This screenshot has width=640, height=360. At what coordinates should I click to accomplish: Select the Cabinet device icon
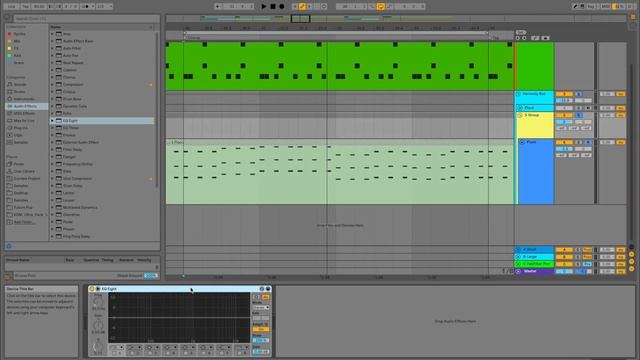click(59, 70)
